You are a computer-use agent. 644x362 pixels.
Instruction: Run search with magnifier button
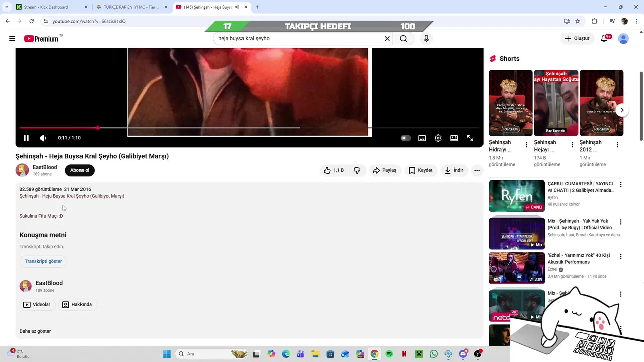click(x=404, y=39)
